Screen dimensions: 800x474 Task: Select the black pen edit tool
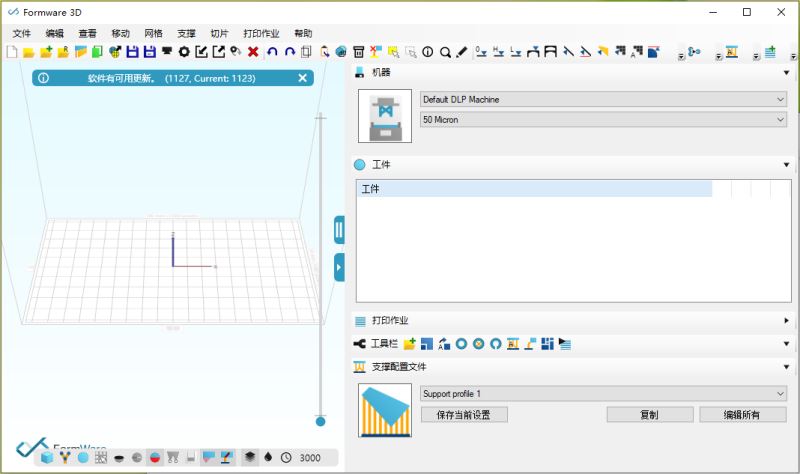pos(462,52)
